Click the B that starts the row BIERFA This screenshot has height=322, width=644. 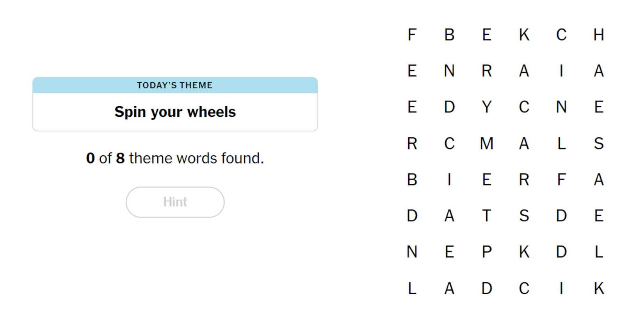click(412, 180)
